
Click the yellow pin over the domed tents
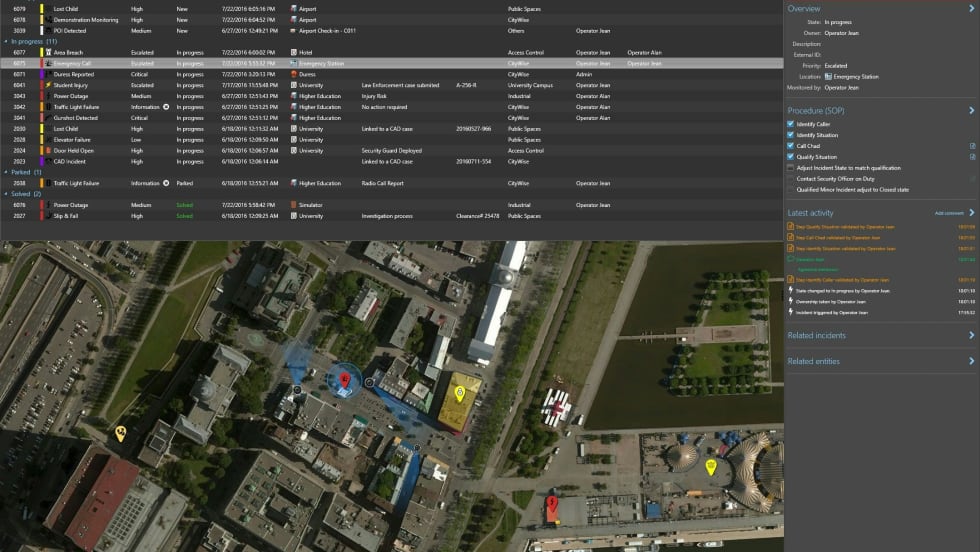click(711, 466)
